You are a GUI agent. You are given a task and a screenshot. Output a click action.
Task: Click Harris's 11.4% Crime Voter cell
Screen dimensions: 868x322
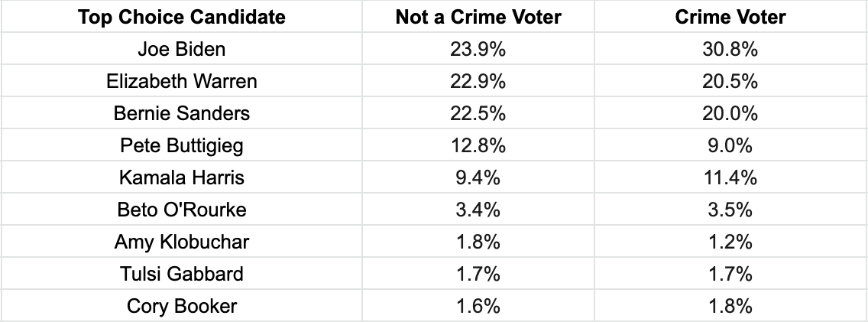[730, 177]
